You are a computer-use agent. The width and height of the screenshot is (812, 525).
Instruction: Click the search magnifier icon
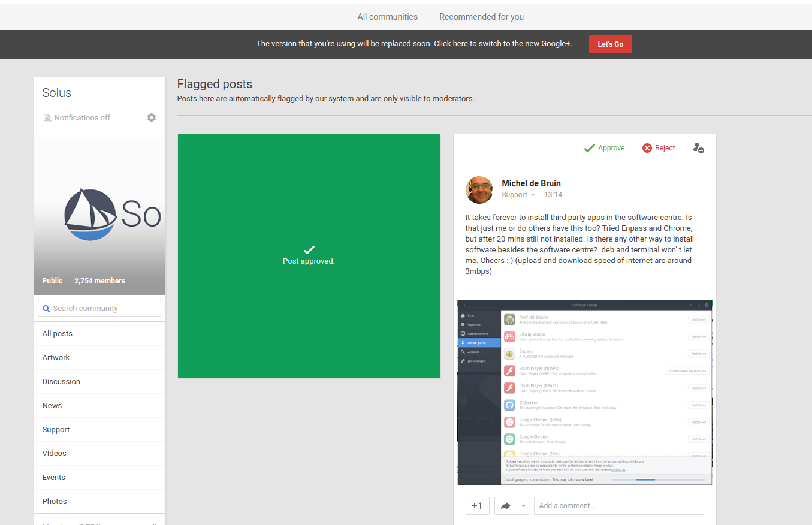click(46, 309)
